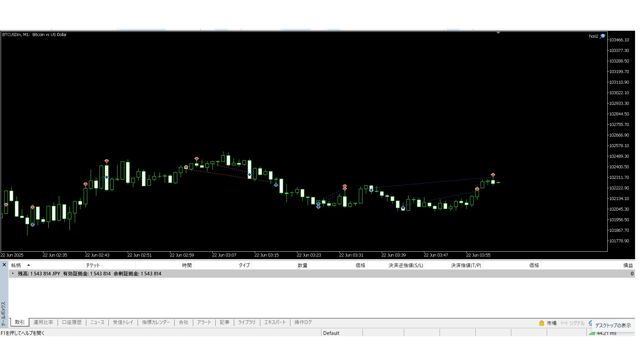Click the chart shift triangle marker at top
Screen dimensions: 642x364
pos(498,33)
